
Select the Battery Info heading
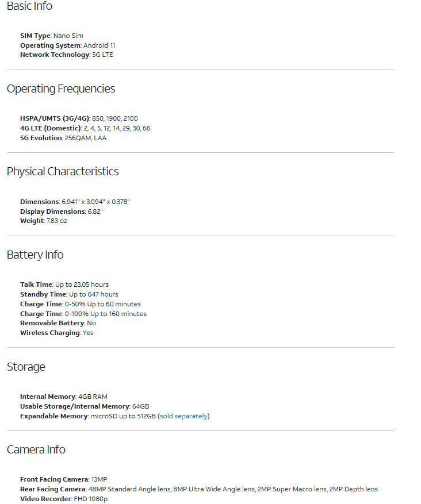click(35, 255)
